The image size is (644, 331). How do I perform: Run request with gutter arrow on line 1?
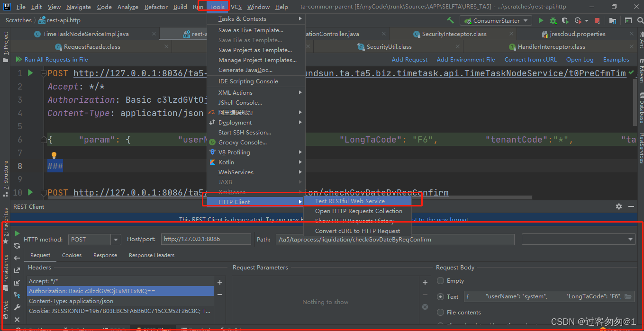(30, 73)
